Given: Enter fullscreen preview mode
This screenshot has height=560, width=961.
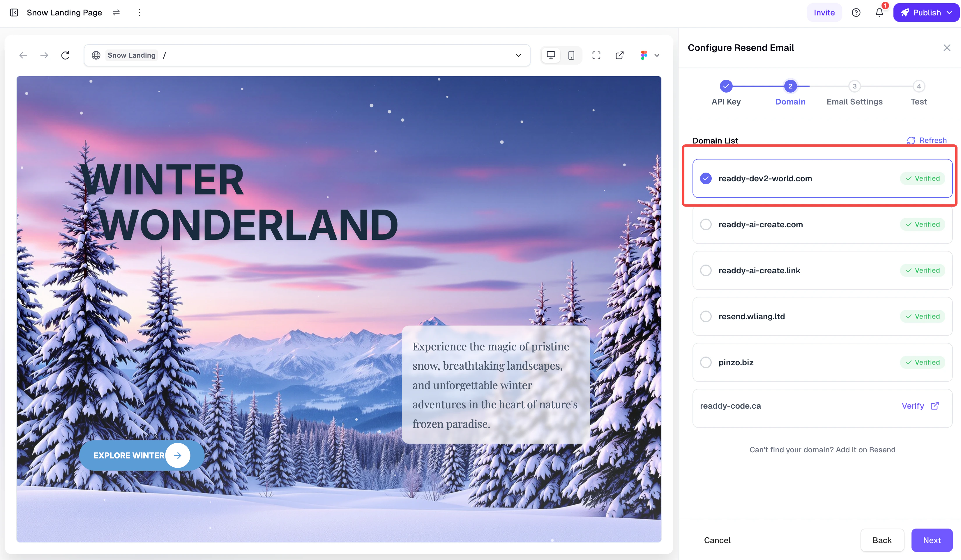Looking at the screenshot, I should tap(596, 55).
